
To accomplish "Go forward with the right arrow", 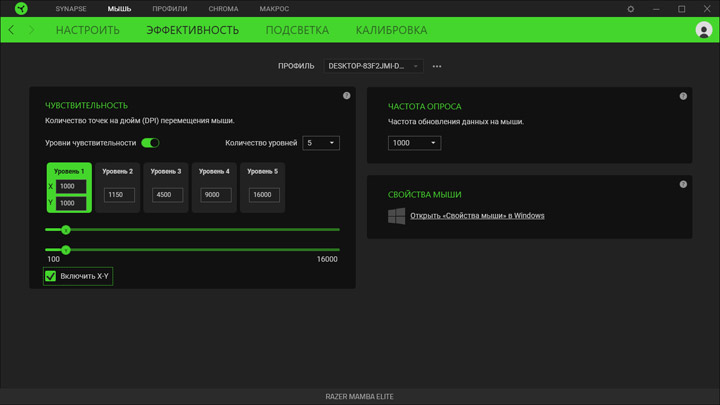I will point(31,30).
